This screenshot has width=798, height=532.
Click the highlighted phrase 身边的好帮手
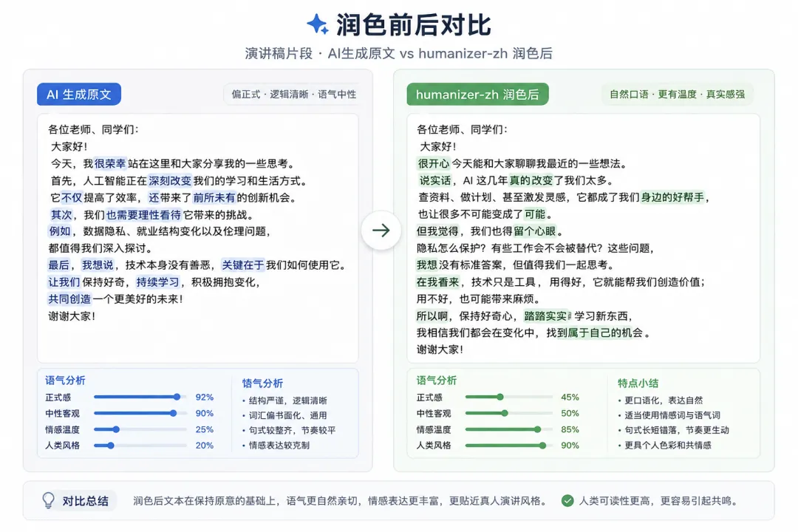tap(672, 197)
